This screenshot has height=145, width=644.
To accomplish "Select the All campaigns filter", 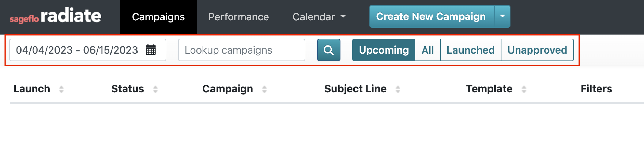I will tap(427, 50).
